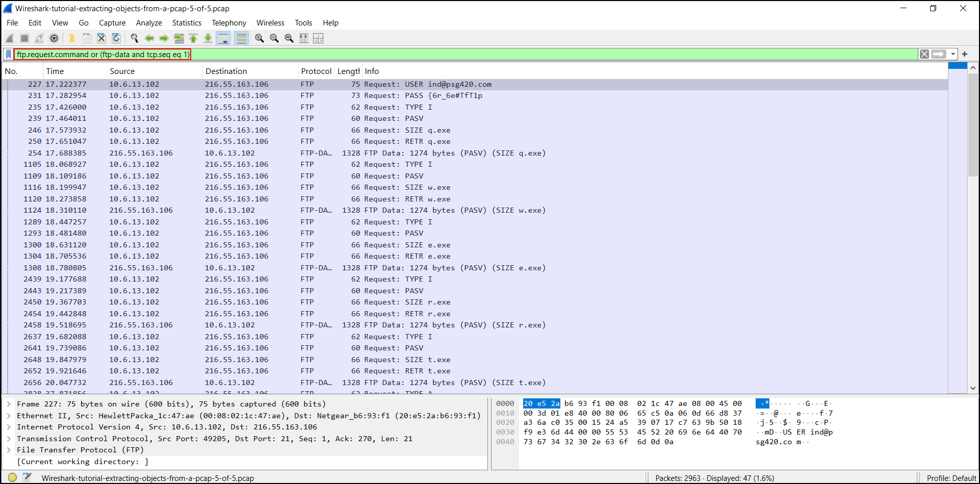Sort packets by the No. column
980x484 pixels.
pos(23,71)
